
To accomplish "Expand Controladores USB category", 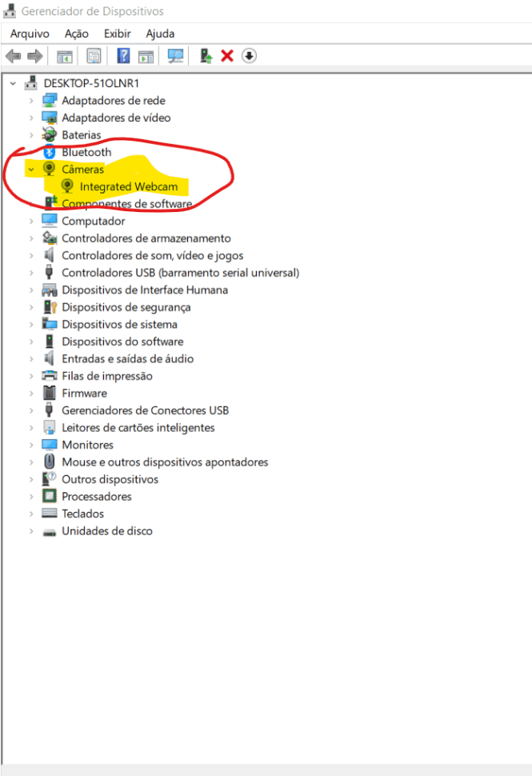I will 31,273.
